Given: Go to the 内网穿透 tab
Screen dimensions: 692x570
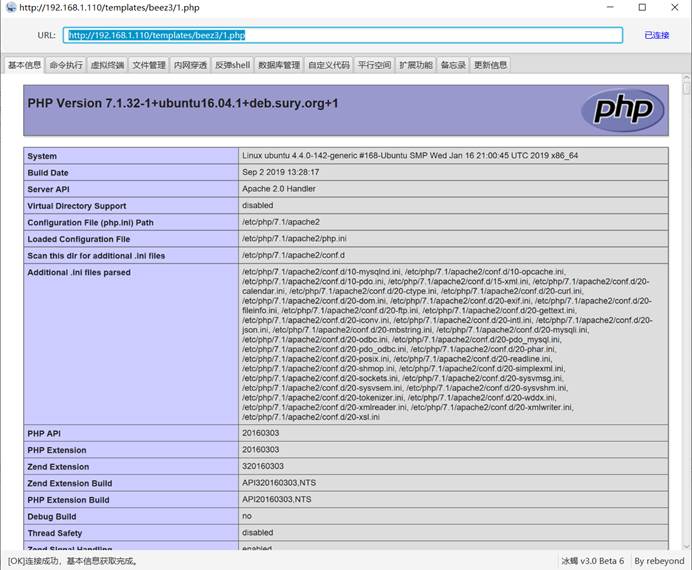Looking at the screenshot, I should tap(190, 65).
